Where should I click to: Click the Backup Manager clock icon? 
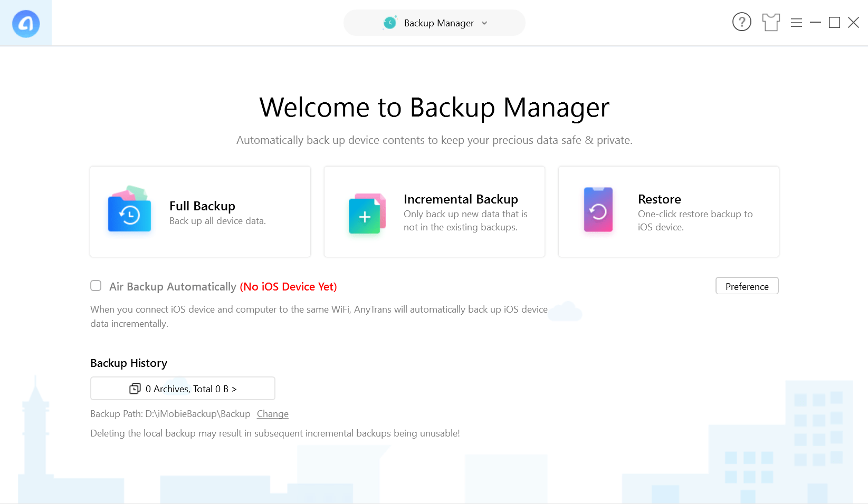pos(390,23)
